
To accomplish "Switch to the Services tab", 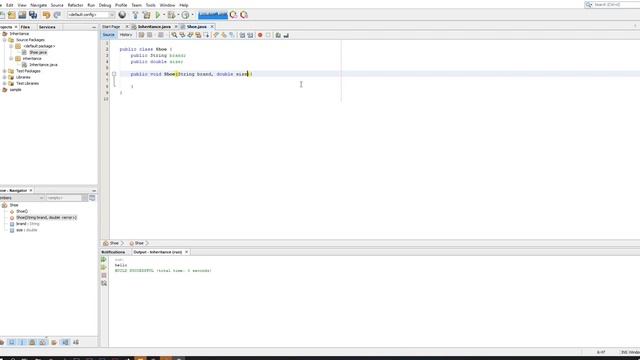I will (x=47, y=27).
